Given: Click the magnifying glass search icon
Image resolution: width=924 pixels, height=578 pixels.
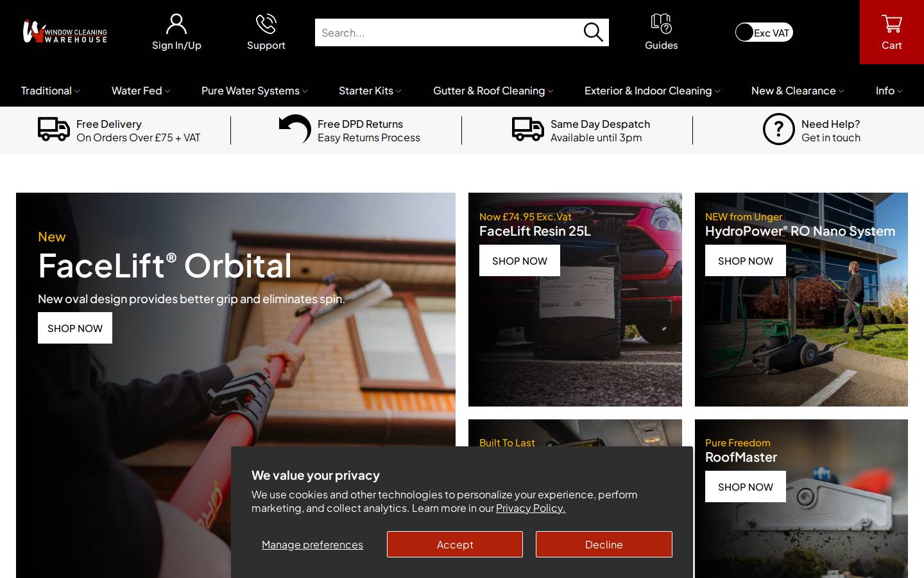Looking at the screenshot, I should pyautogui.click(x=593, y=32).
